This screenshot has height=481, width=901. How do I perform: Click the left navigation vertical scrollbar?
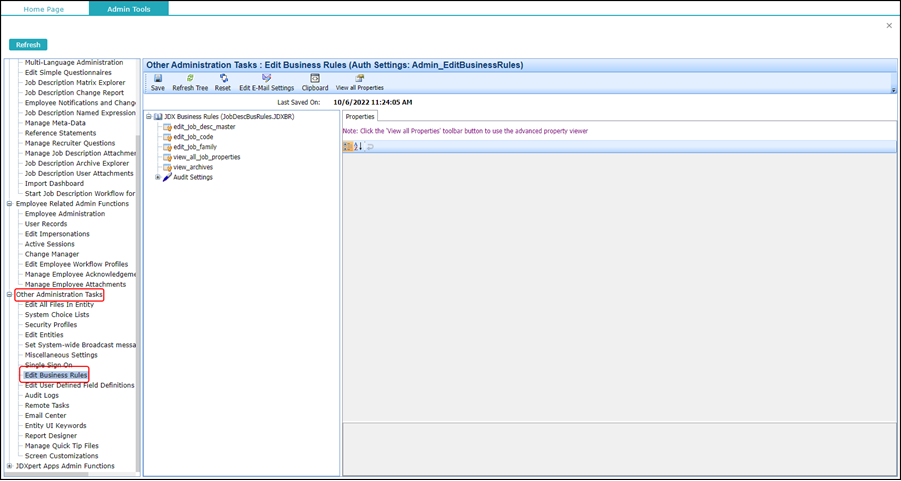(138, 264)
